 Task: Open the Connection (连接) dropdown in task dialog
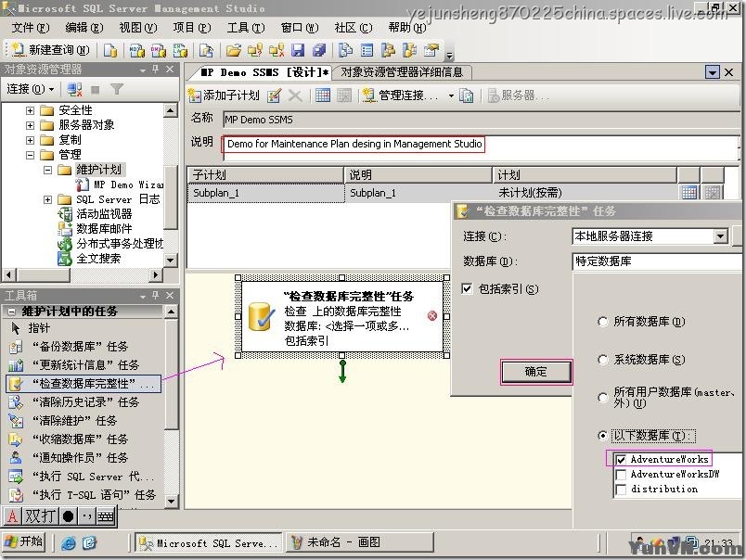coord(721,236)
